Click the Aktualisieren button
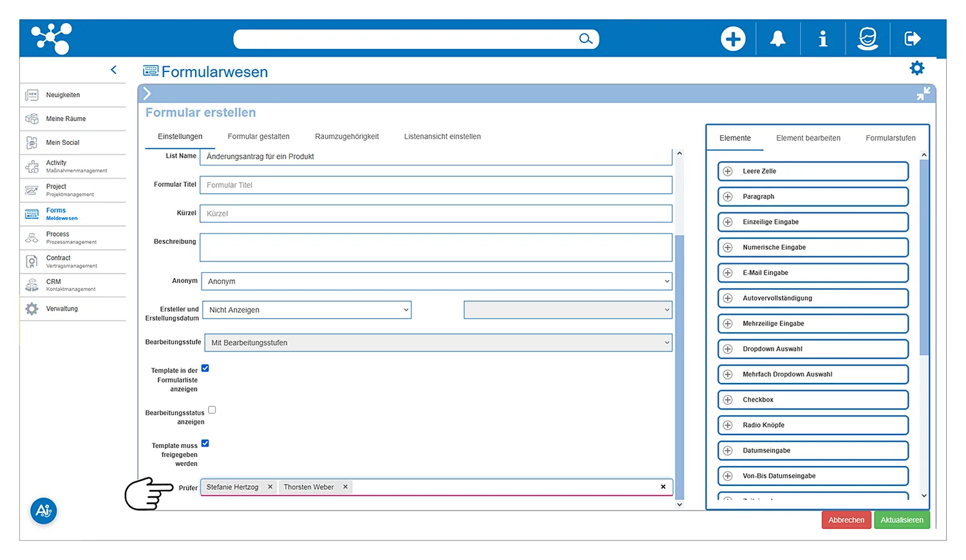Viewport: 966px width, 560px height. point(902,520)
